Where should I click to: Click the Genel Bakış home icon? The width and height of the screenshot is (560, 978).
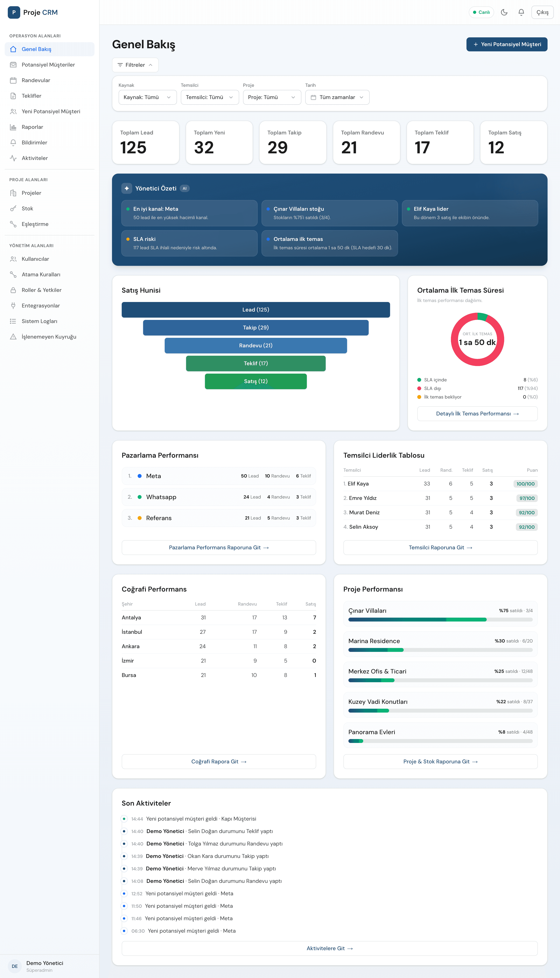(x=13, y=49)
